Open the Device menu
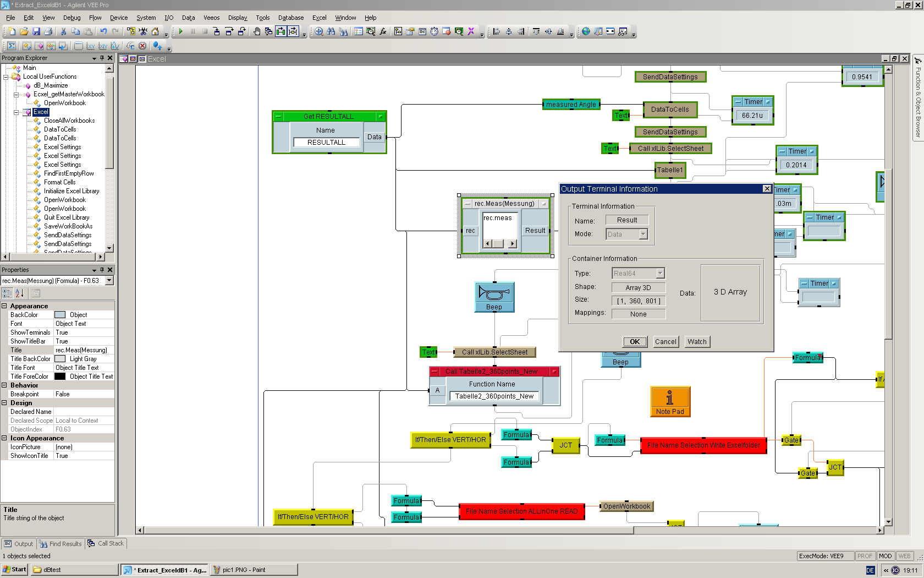The width and height of the screenshot is (924, 578). click(x=118, y=18)
